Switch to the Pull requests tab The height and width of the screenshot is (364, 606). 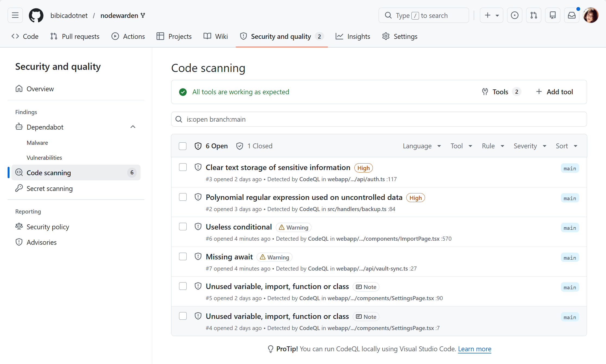coord(75,36)
